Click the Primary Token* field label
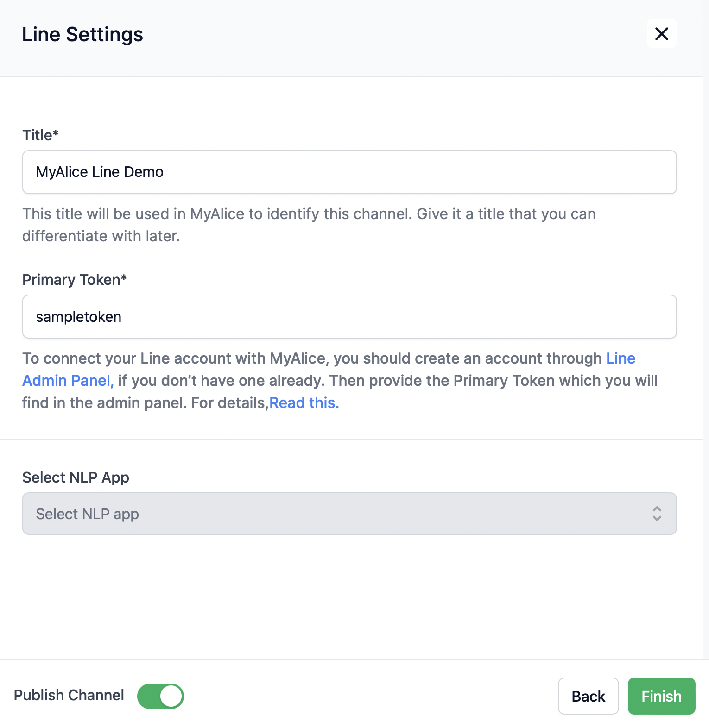709x728 pixels. [74, 280]
